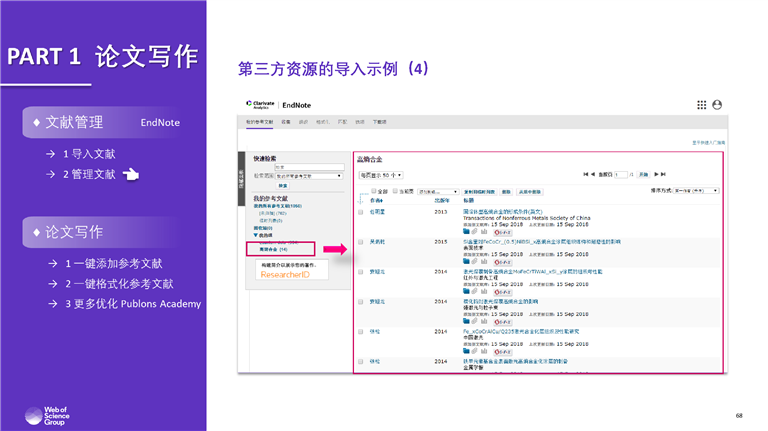This screenshot has height=431, width=768.
Task: Collapse the 我的组 group tree triangle
Action: 256,235
